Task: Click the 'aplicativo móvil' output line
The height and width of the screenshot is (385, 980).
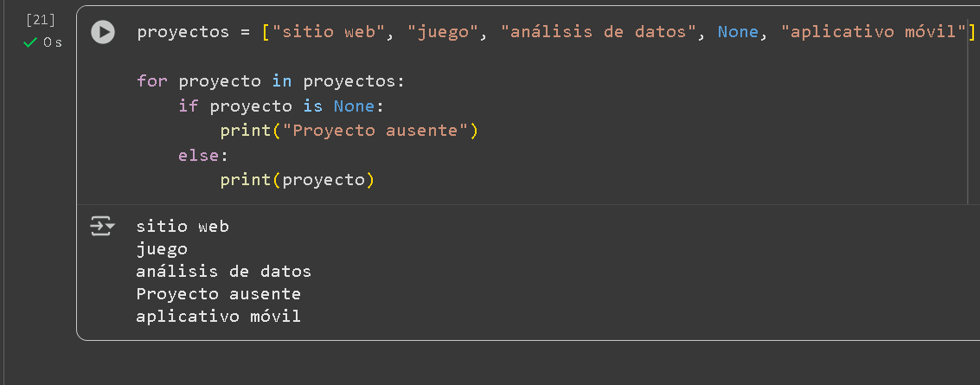Action: 218,317
